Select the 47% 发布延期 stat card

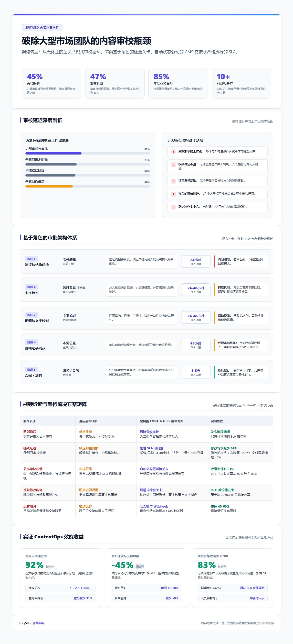(115, 83)
